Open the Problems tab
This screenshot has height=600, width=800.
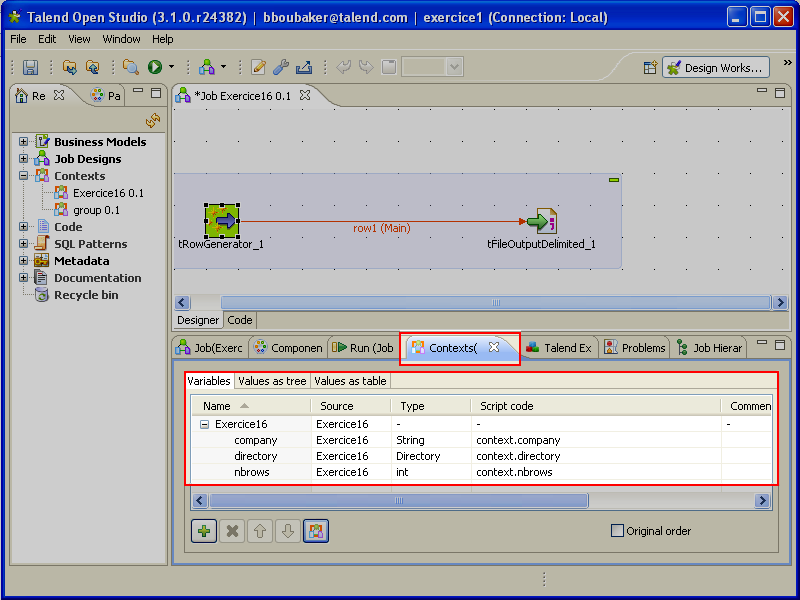pos(635,348)
